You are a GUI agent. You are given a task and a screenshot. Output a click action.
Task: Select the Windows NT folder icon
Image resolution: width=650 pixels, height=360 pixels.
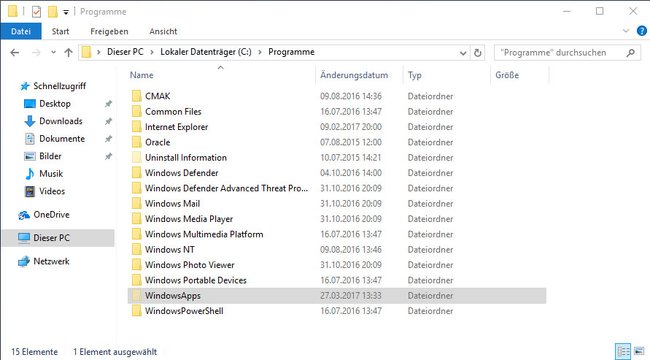coord(136,250)
